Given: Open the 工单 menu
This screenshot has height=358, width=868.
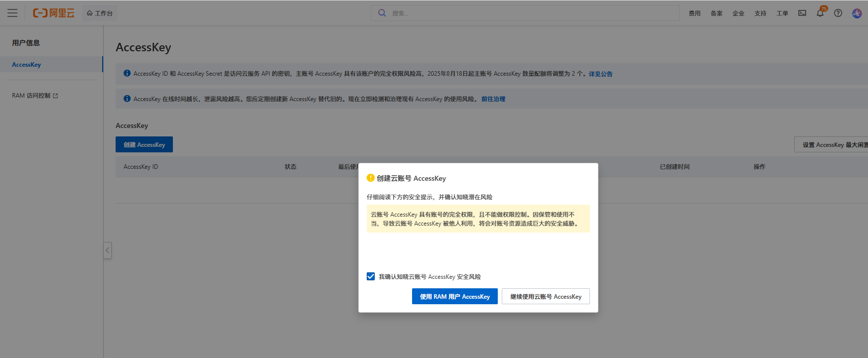Looking at the screenshot, I should tap(782, 13).
